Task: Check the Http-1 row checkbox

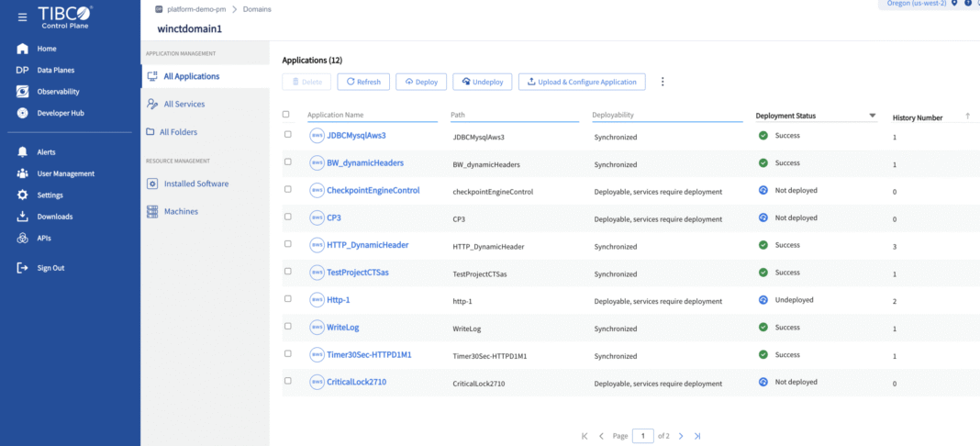Action: pos(288,298)
